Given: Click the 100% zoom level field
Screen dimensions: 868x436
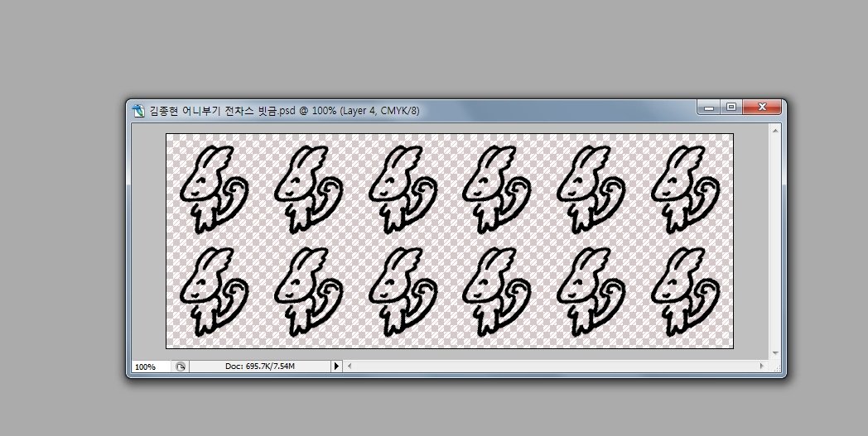Looking at the screenshot, I should pos(151,367).
